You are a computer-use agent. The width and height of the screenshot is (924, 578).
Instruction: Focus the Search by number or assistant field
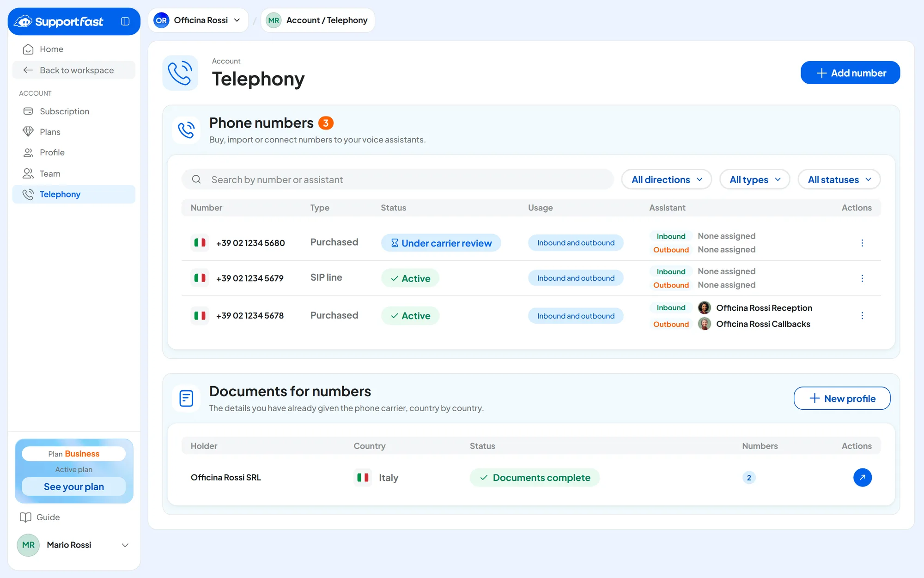[398, 179]
